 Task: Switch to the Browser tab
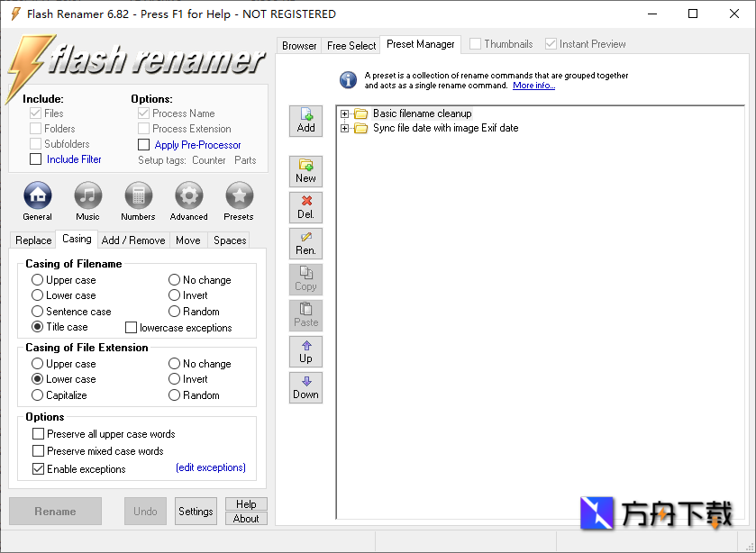click(x=298, y=43)
